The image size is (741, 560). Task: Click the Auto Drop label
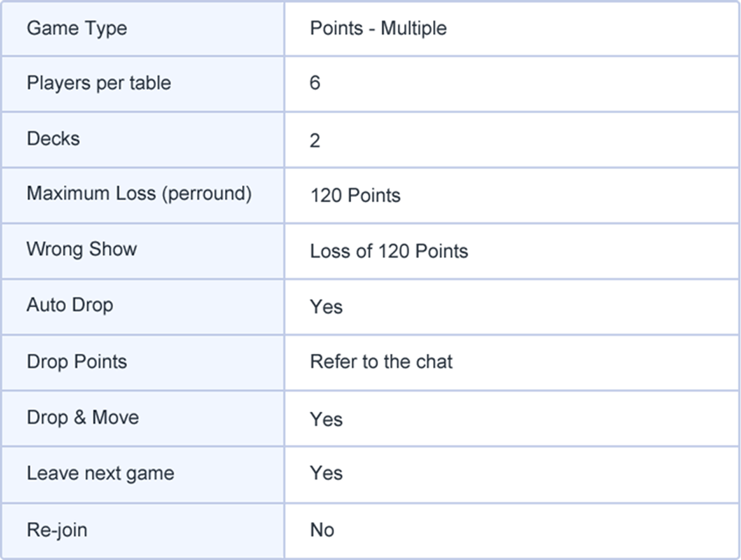[x=70, y=305]
